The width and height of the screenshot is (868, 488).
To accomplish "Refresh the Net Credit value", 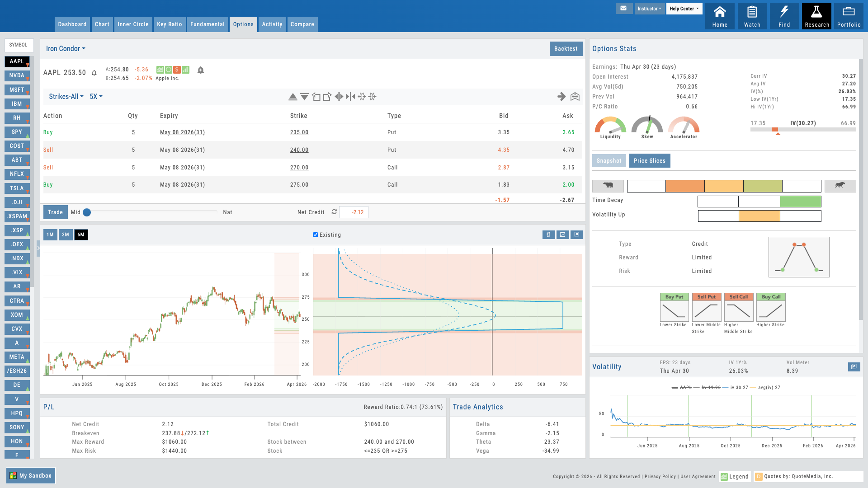I will pos(334,211).
